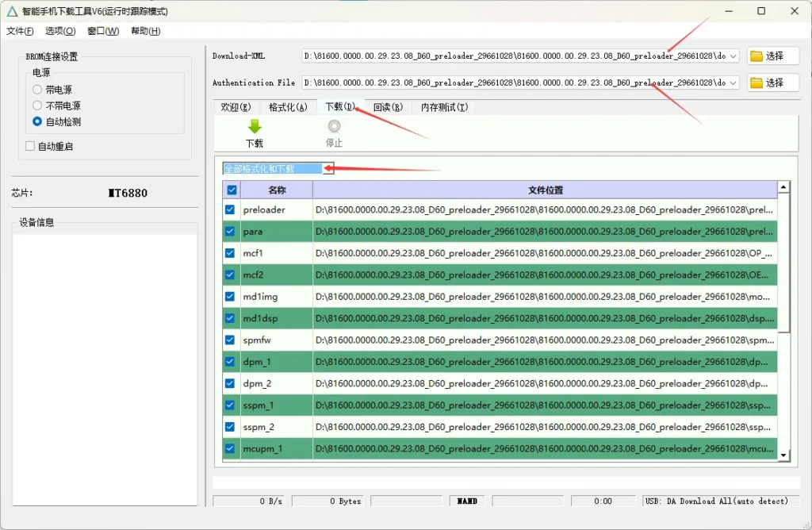Open the 窗口(W) menu
812x530 pixels.
103,31
